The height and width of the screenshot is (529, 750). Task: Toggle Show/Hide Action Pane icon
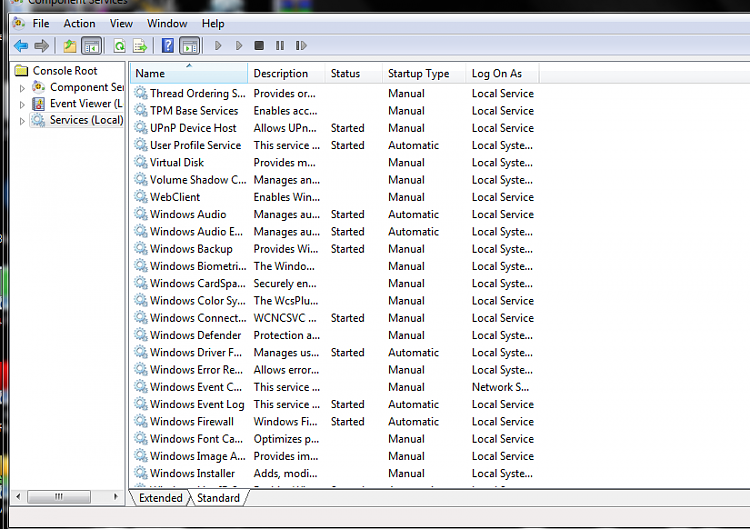pos(190,46)
